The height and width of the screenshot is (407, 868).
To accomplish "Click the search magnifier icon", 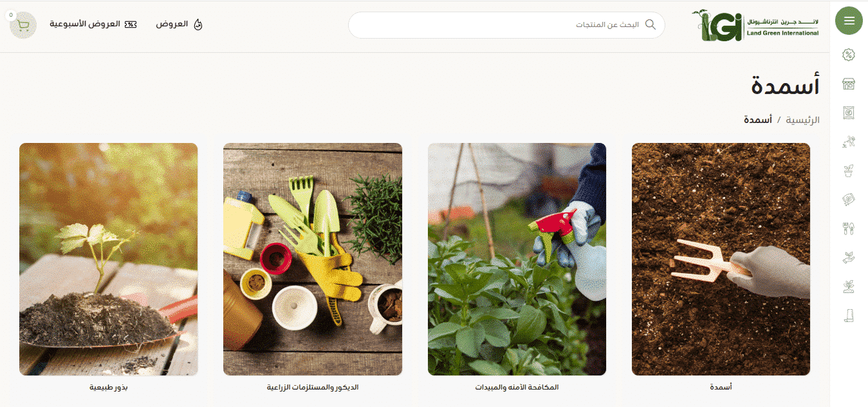I will pyautogui.click(x=651, y=24).
